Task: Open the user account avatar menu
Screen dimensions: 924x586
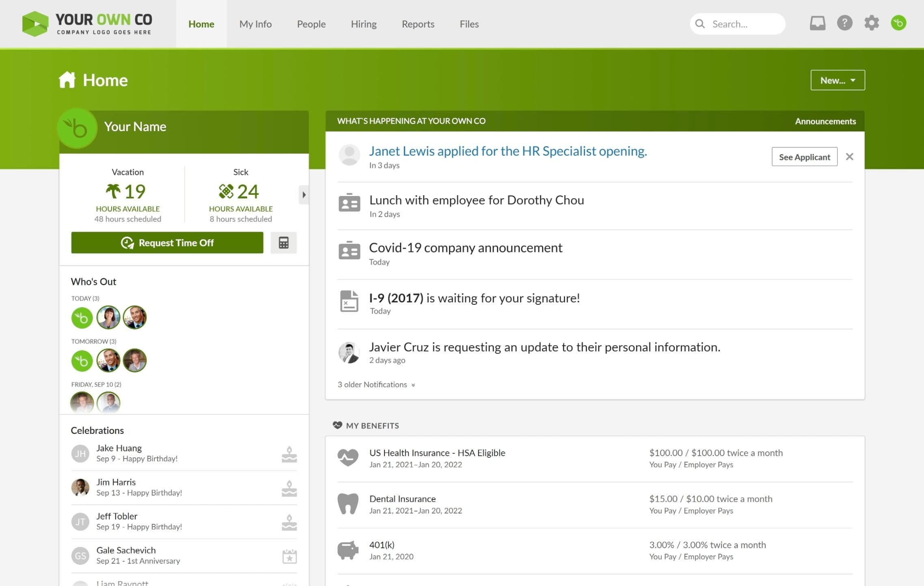Action: (x=898, y=23)
